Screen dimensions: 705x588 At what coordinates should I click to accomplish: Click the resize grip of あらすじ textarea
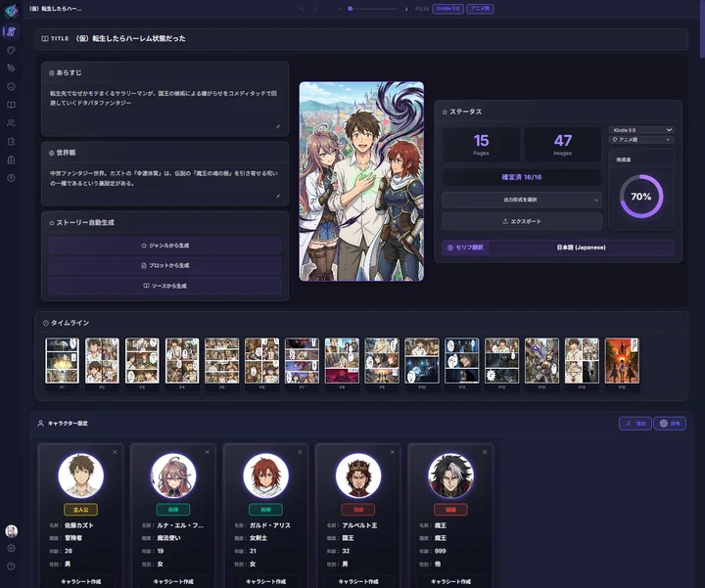click(278, 126)
